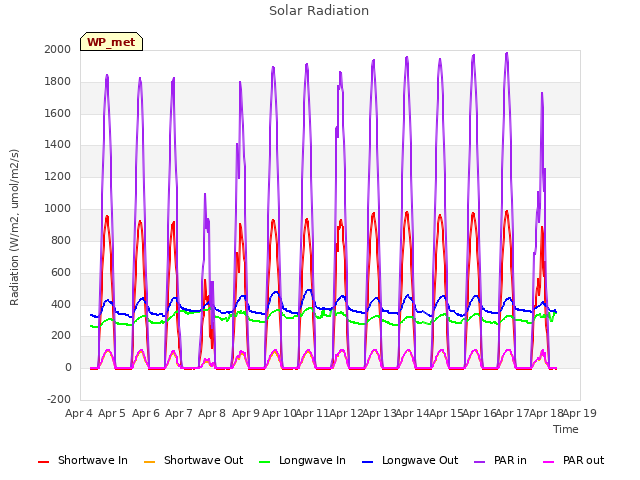Select the Shortwave Out legend label

[203, 460]
